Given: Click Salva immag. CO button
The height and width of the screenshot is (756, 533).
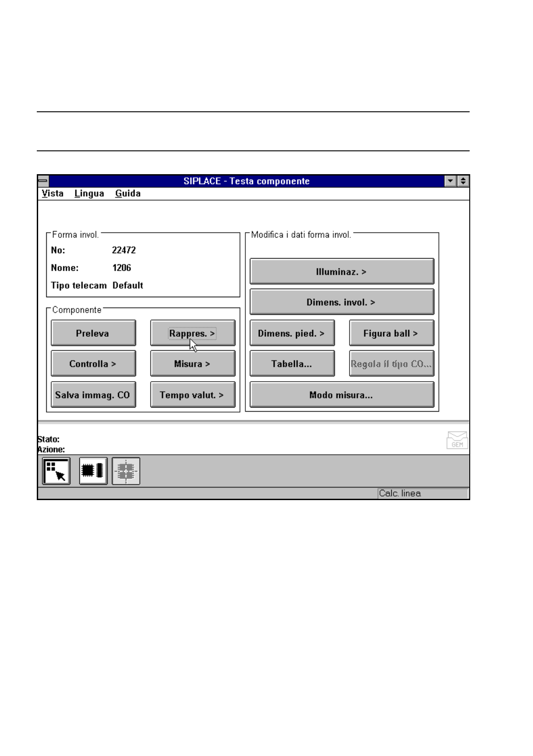Looking at the screenshot, I should click(93, 395).
